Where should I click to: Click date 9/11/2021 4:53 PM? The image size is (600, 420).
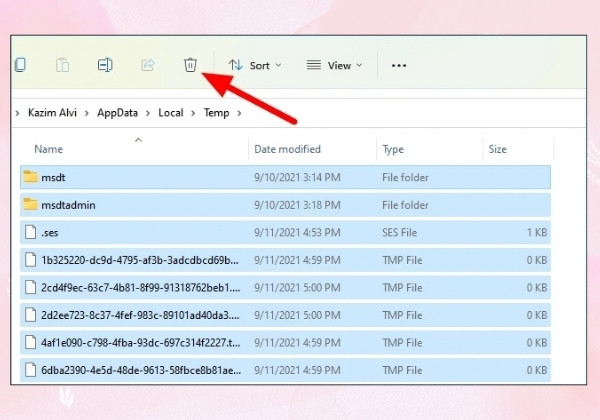(x=297, y=233)
